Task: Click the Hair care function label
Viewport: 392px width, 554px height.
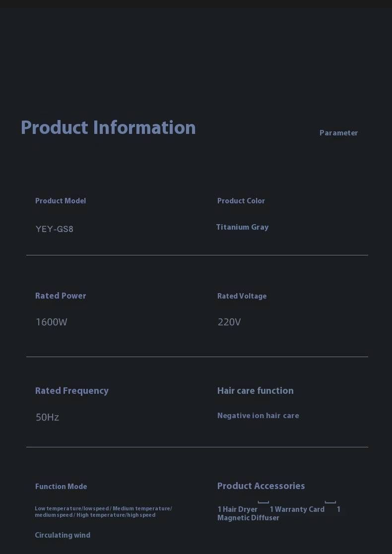Action: 256,391
